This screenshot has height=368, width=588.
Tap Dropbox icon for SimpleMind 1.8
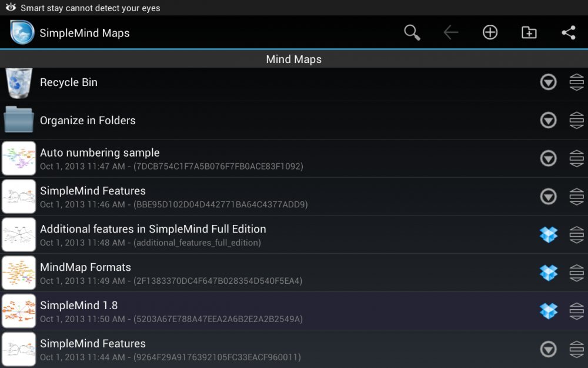pos(549,311)
